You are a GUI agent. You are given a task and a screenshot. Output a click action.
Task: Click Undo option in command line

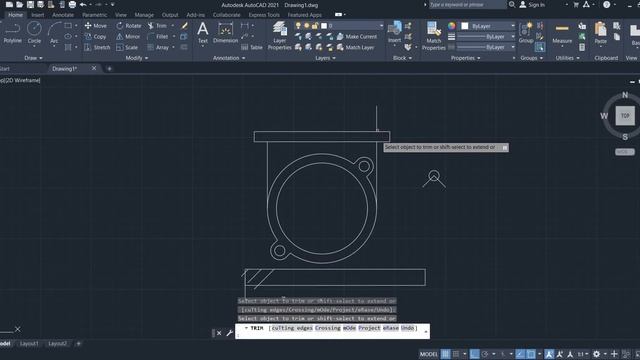[407, 328]
